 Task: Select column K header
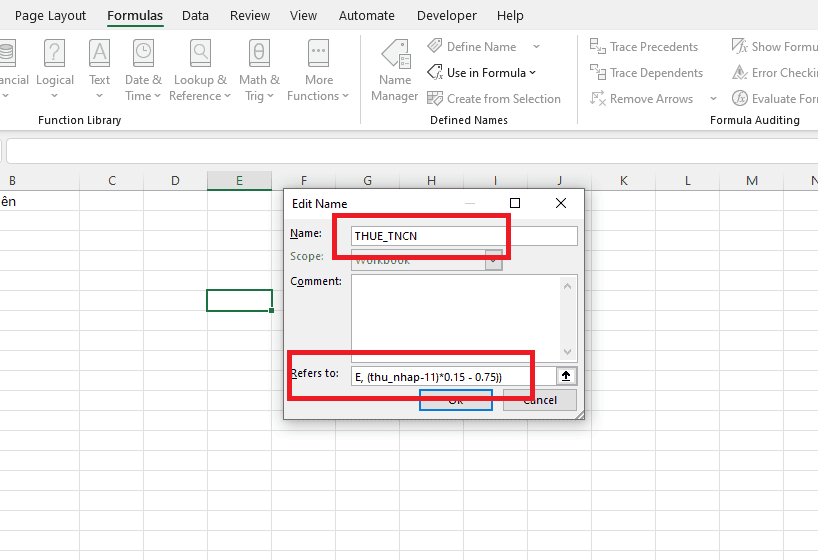[x=623, y=181]
